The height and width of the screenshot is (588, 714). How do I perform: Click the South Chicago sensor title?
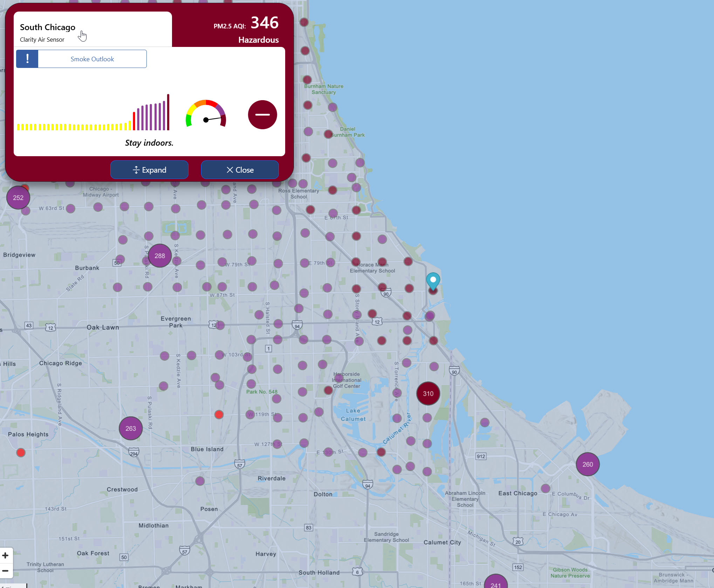pos(48,27)
